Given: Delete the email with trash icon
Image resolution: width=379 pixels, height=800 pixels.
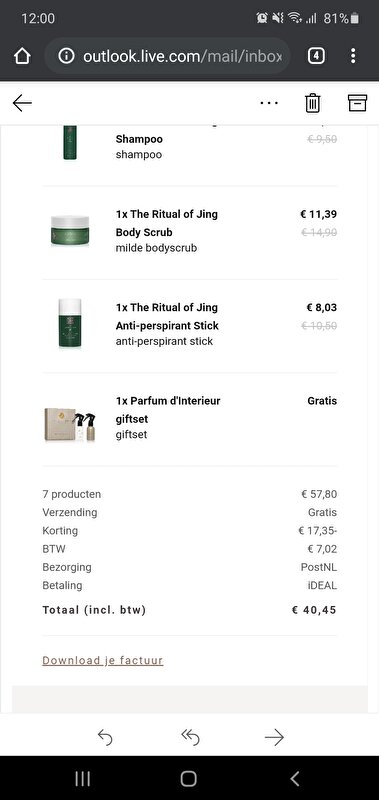Looking at the screenshot, I should click(313, 103).
